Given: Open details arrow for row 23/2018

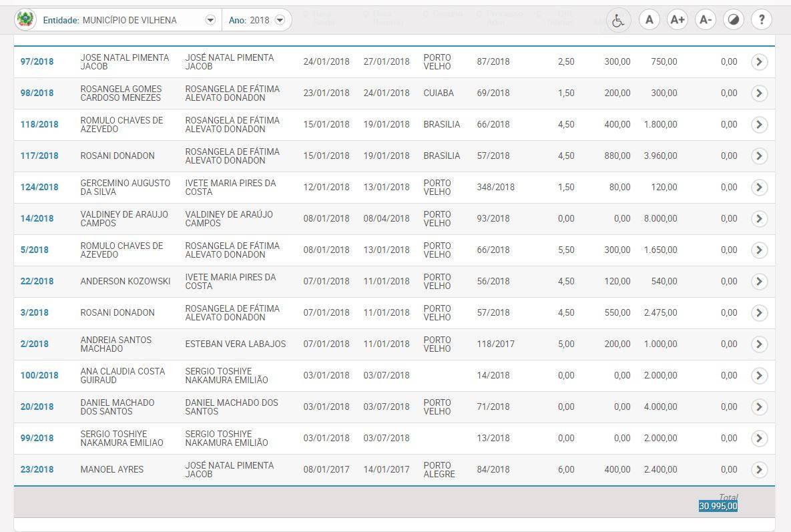Looking at the screenshot, I should [x=759, y=469].
